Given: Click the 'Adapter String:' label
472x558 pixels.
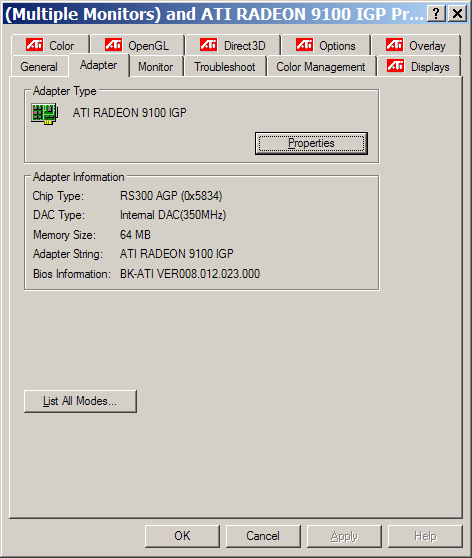Looking at the screenshot, I should 68,254.
